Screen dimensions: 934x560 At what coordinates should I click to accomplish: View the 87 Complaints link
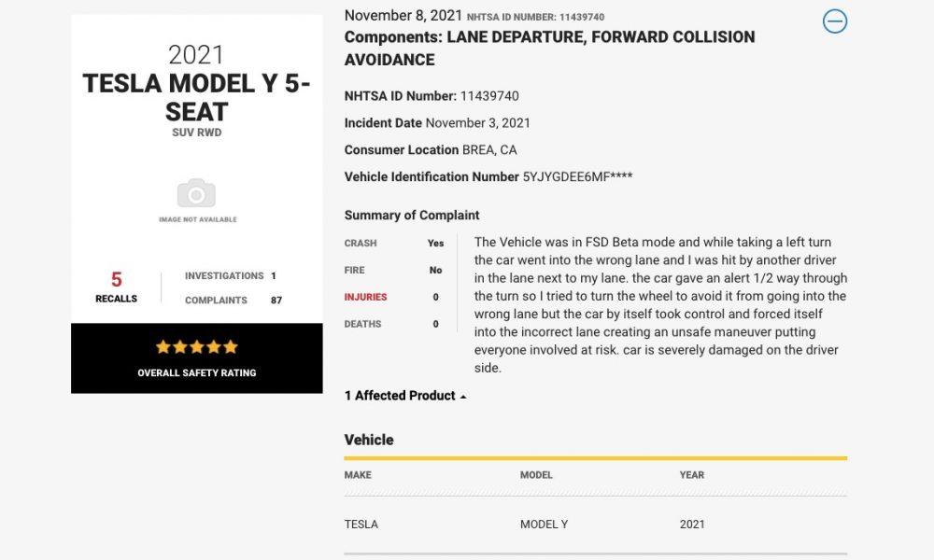(x=233, y=300)
